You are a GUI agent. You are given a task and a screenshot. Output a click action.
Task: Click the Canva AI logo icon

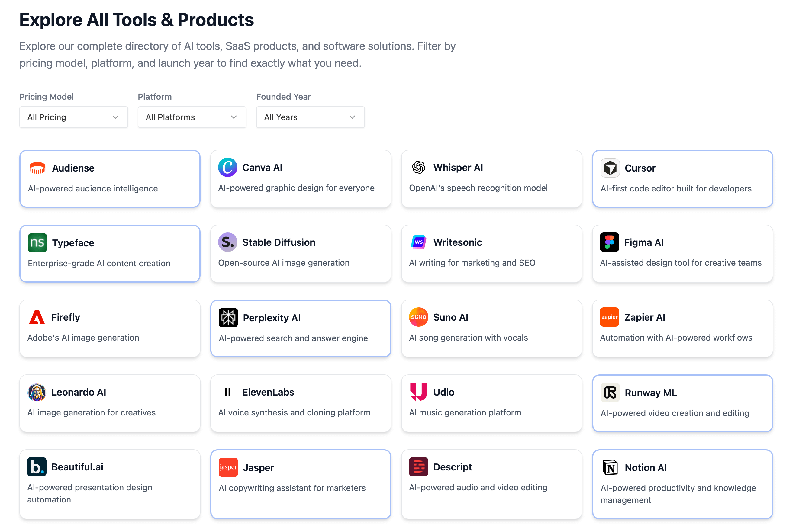227,167
